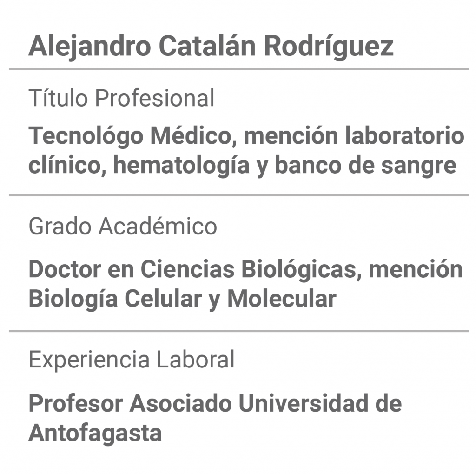The width and height of the screenshot is (476, 474).
Task: Click the word Profesional
Action: [x=155, y=98]
